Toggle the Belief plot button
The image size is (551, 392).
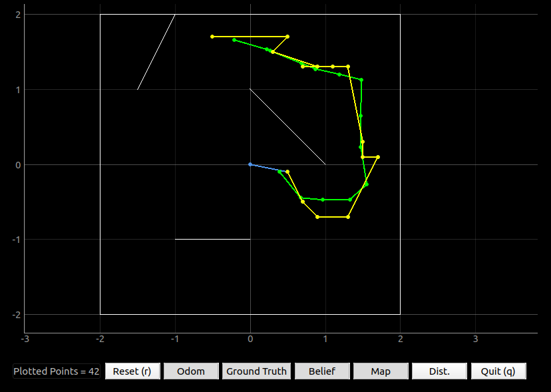tap(322, 371)
